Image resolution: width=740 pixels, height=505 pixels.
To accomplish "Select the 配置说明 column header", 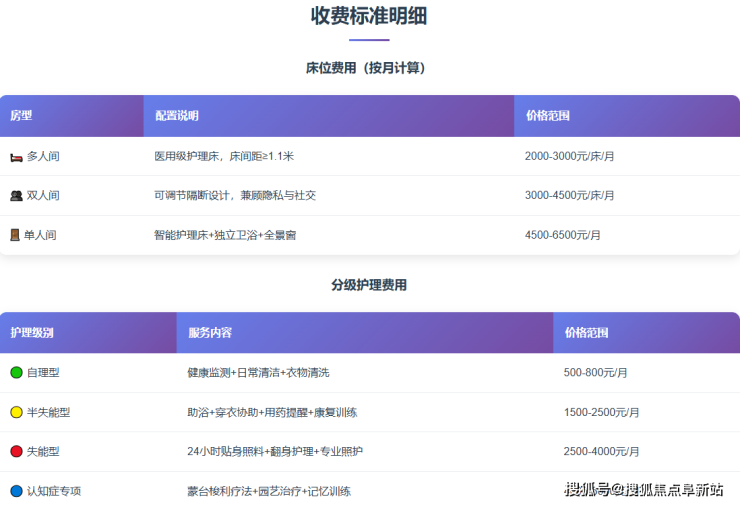I will tap(176, 116).
